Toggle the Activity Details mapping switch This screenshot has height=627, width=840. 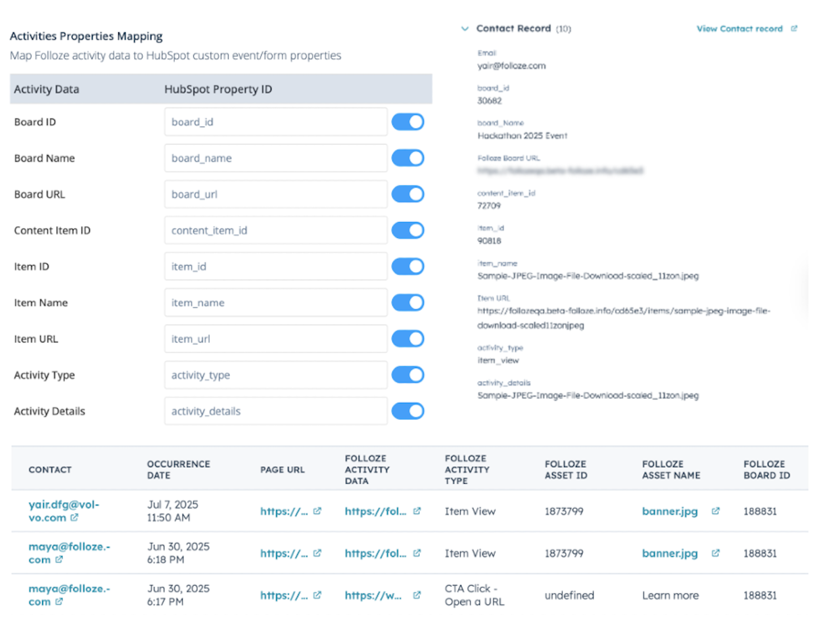(408, 411)
